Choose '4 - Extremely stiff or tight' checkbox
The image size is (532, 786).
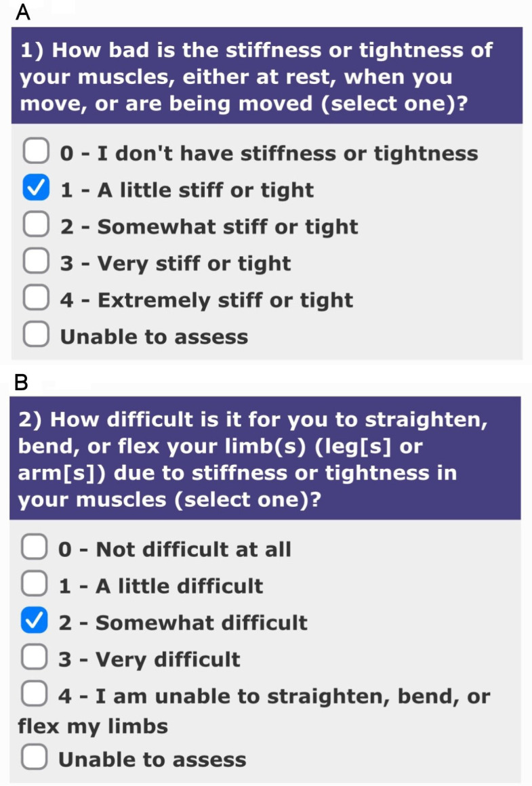[36, 297]
